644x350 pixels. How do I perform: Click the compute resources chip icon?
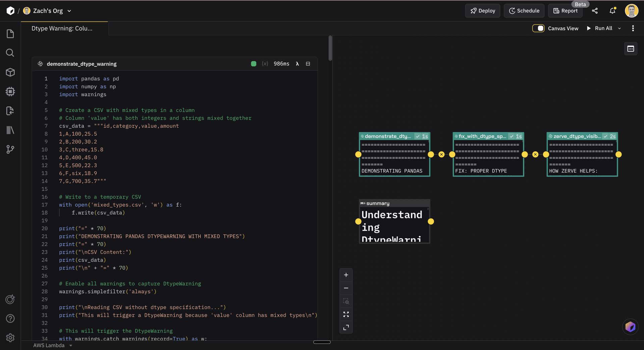click(10, 92)
